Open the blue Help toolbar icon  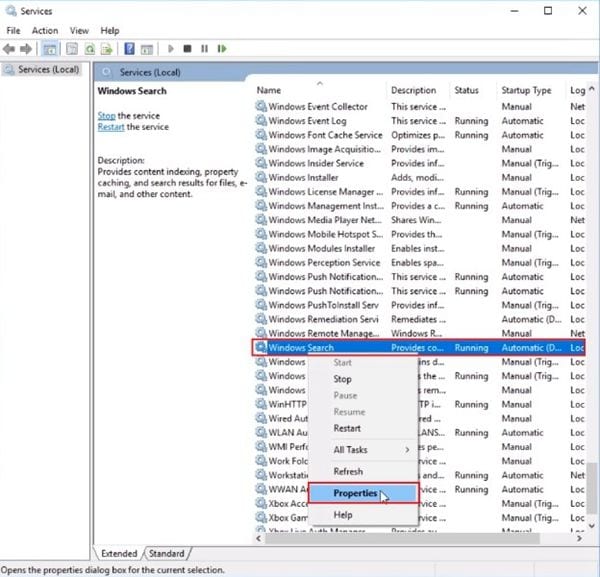[x=130, y=49]
